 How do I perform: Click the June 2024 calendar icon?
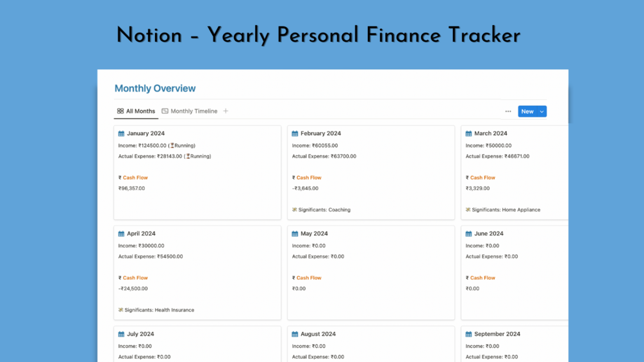468,234
